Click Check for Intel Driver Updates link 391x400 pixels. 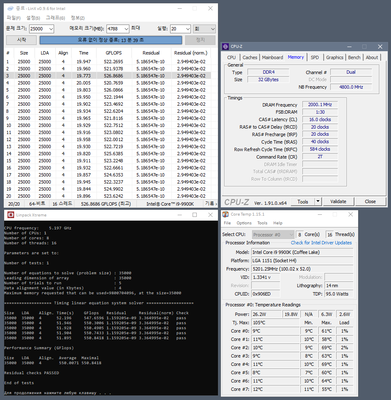tap(321, 243)
